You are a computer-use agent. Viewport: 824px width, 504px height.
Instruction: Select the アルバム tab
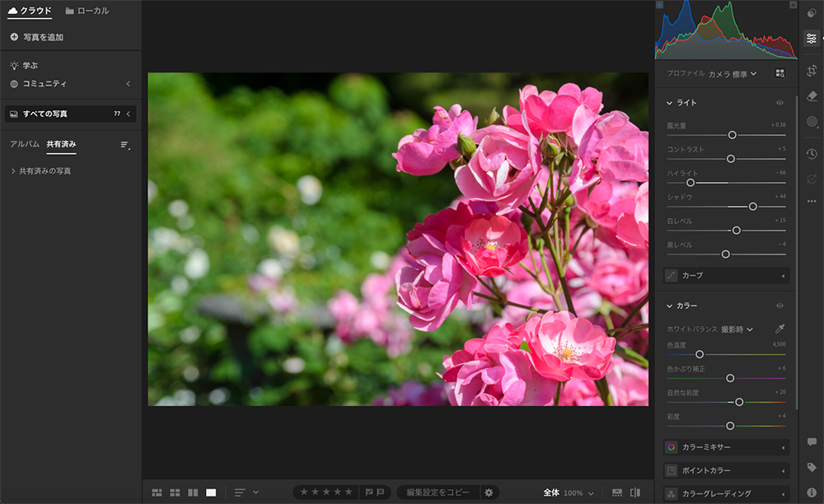point(25,144)
